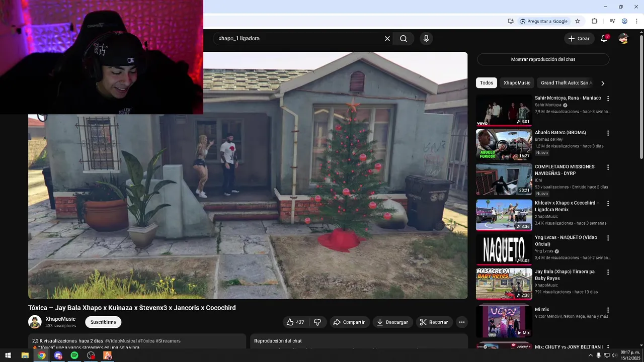Open the Crear upload menu
The image size is (644, 362).
[579, 38]
